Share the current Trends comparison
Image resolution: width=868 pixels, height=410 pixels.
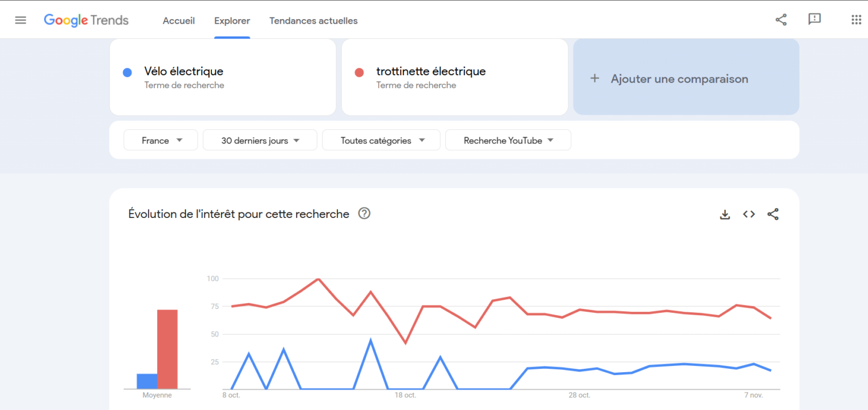click(x=780, y=19)
